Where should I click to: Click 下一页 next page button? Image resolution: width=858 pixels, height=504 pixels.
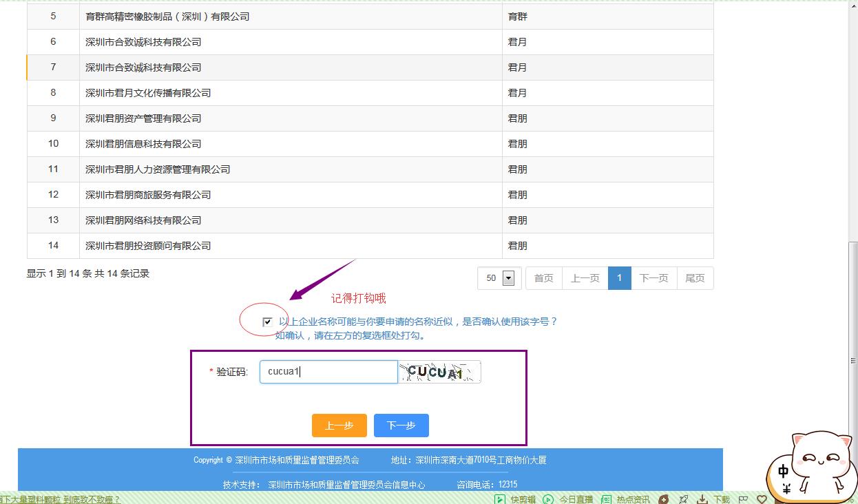coord(653,278)
